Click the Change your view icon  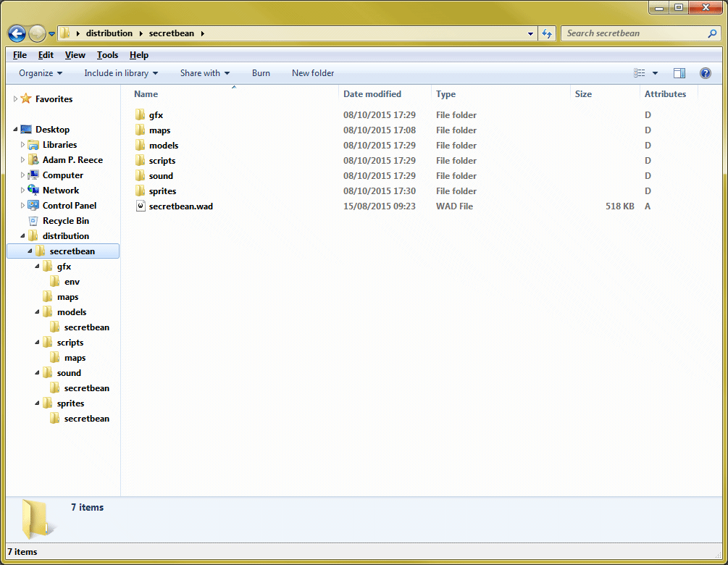point(640,73)
